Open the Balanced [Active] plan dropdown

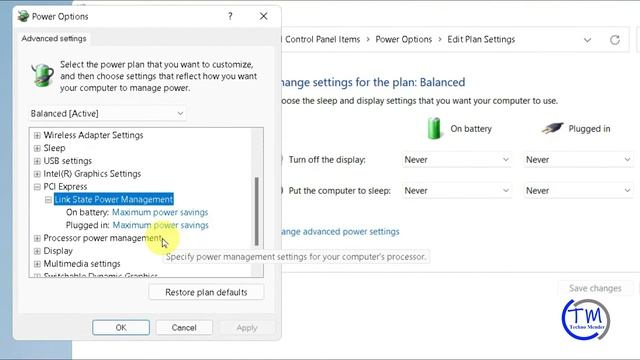(107, 113)
